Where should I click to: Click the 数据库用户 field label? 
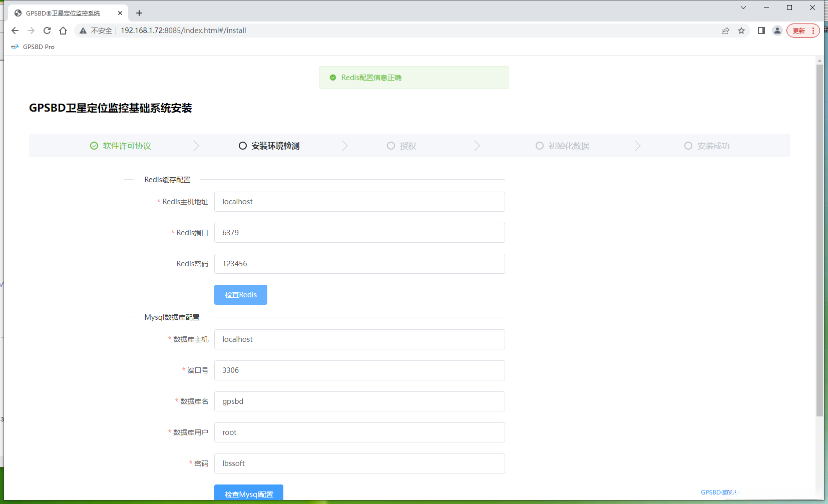tap(191, 432)
